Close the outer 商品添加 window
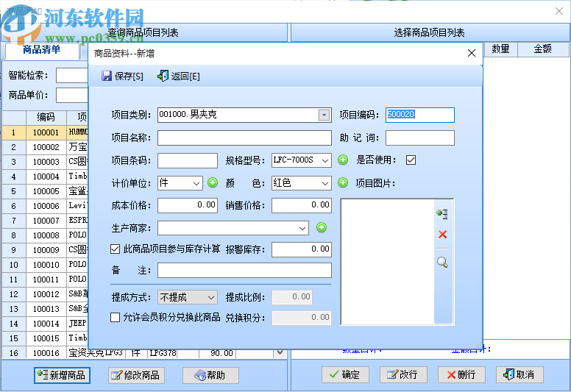The image size is (571, 392). (x=559, y=11)
